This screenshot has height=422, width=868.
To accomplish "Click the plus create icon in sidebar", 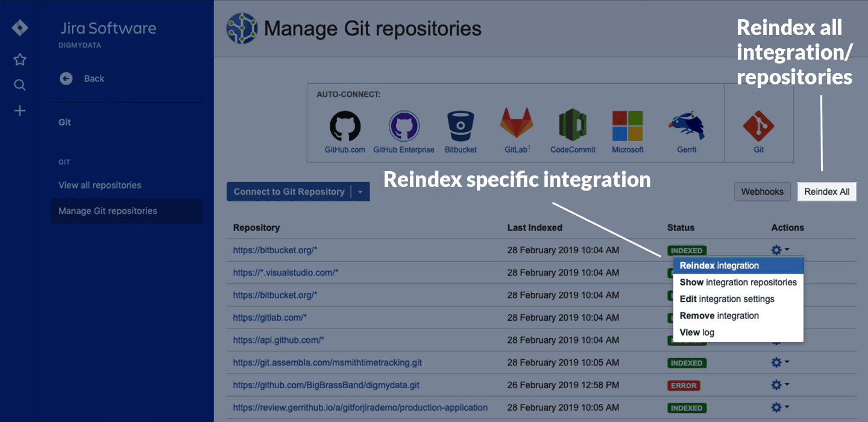I will (x=20, y=111).
